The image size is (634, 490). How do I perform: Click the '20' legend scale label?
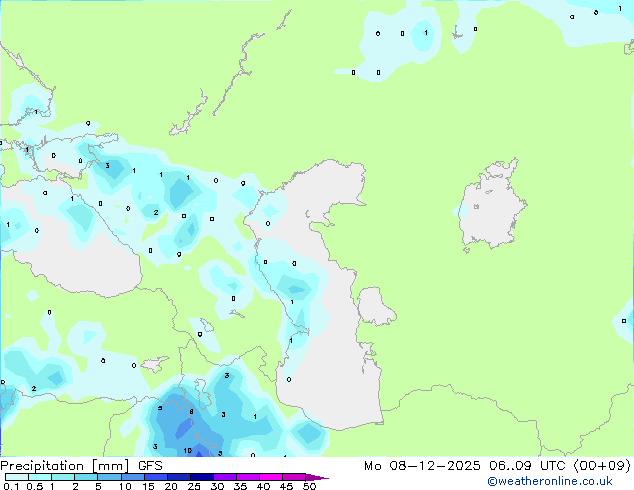171,486
